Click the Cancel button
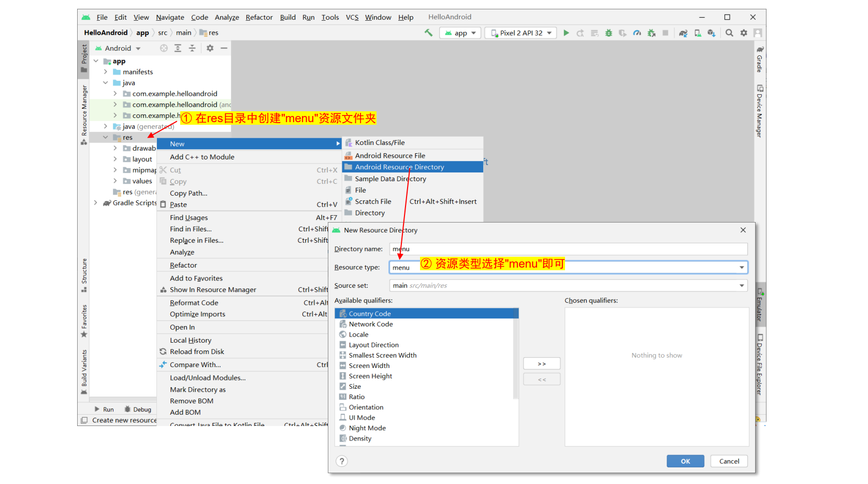Image resolution: width=868 pixels, height=484 pixels. pos(729,461)
